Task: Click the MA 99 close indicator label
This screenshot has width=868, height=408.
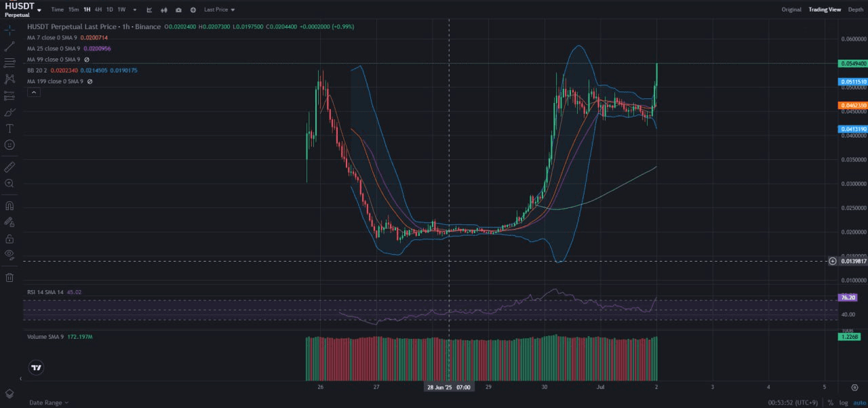Action: (x=54, y=60)
